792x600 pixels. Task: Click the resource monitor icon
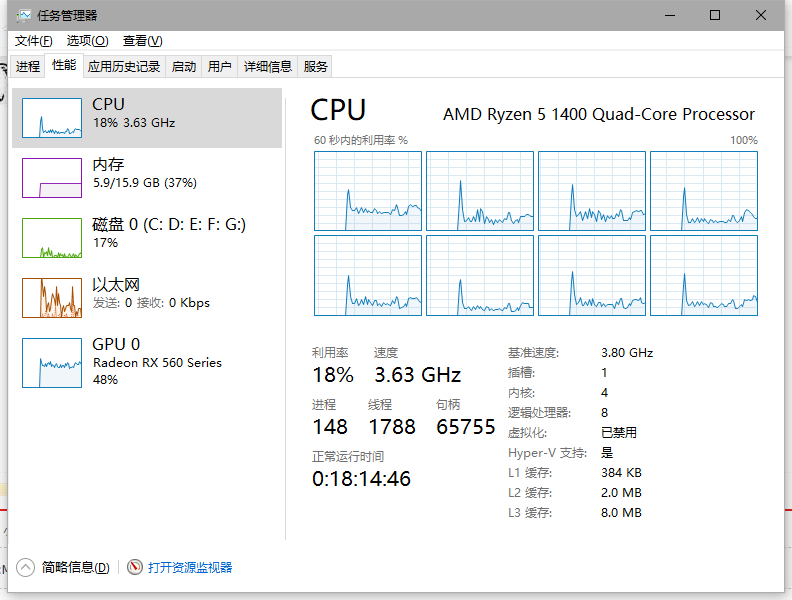point(135,567)
